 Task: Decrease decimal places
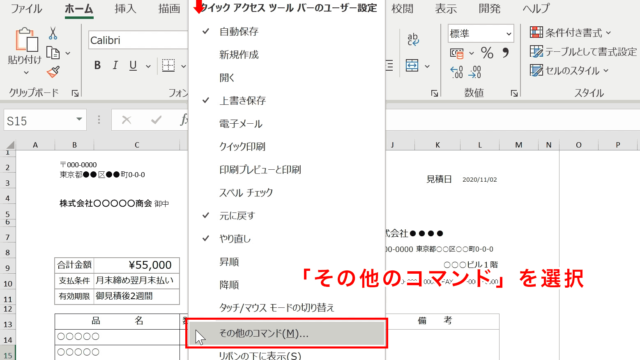click(x=475, y=72)
